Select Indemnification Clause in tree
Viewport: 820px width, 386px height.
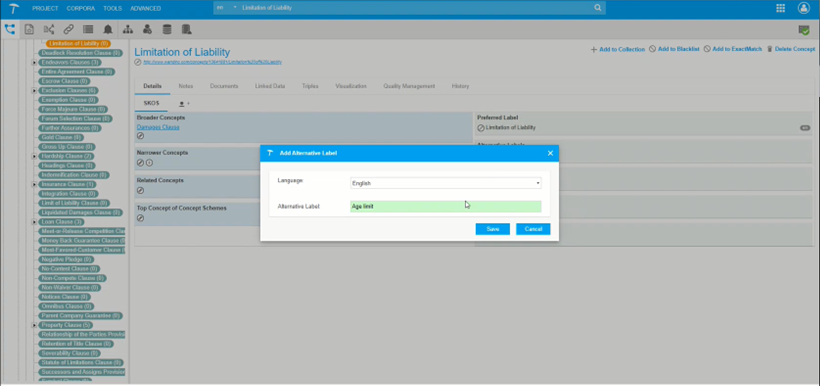pyautogui.click(x=74, y=175)
